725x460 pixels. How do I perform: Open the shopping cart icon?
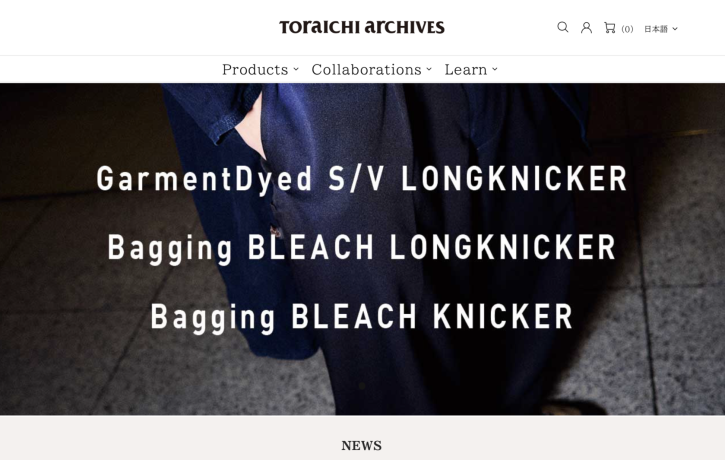click(x=609, y=28)
